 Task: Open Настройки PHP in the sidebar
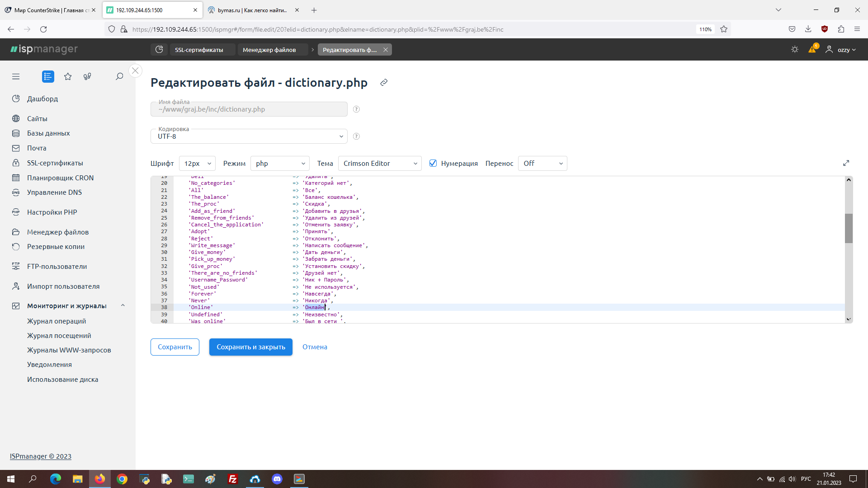click(52, 212)
